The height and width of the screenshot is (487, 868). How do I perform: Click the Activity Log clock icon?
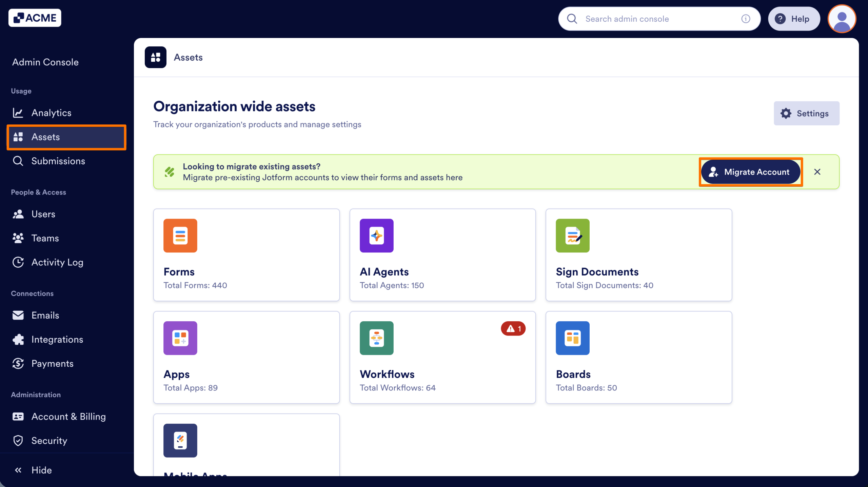point(18,262)
